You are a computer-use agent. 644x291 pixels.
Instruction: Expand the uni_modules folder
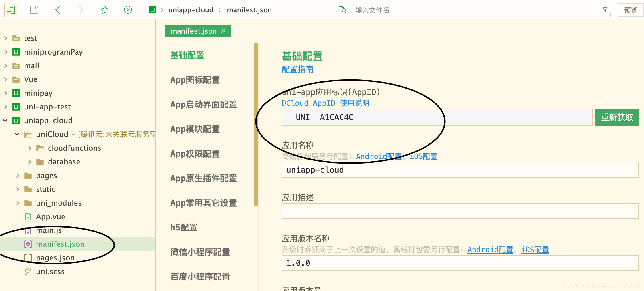(17, 203)
